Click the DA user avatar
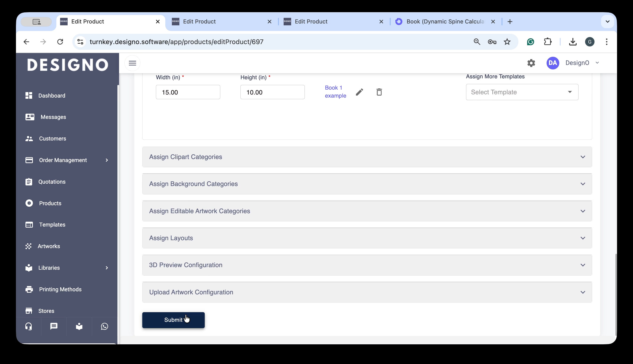The height and width of the screenshot is (364, 633). 553,63
